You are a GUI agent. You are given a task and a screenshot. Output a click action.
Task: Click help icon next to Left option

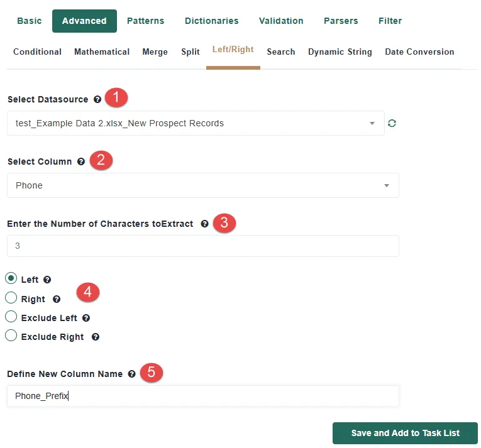click(47, 280)
